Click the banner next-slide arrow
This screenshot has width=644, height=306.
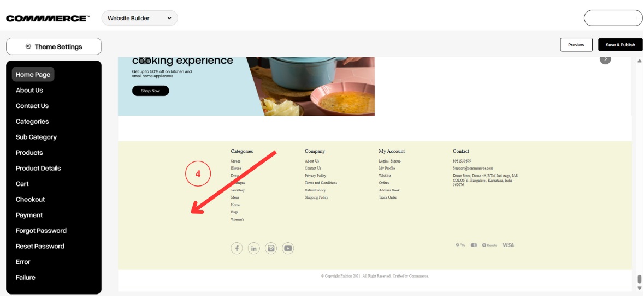pos(605,59)
